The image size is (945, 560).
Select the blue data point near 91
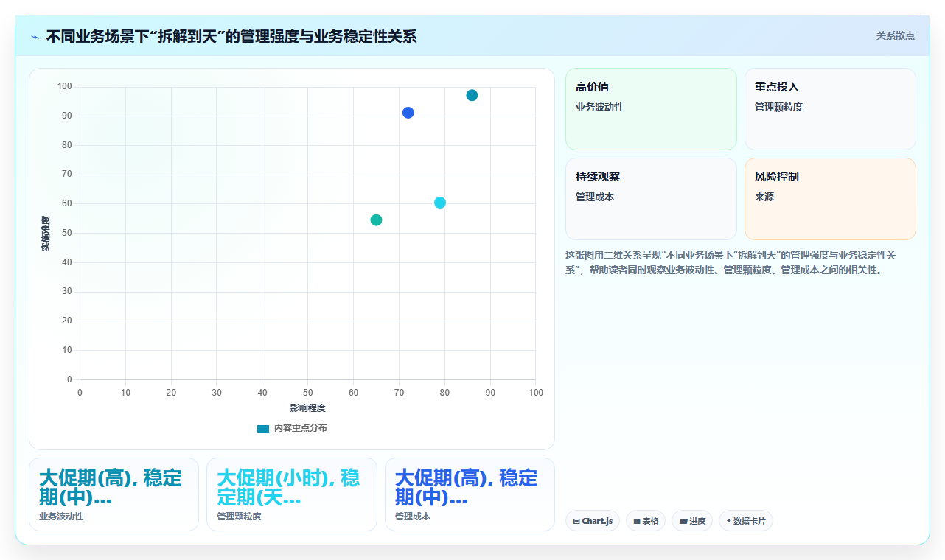click(408, 113)
